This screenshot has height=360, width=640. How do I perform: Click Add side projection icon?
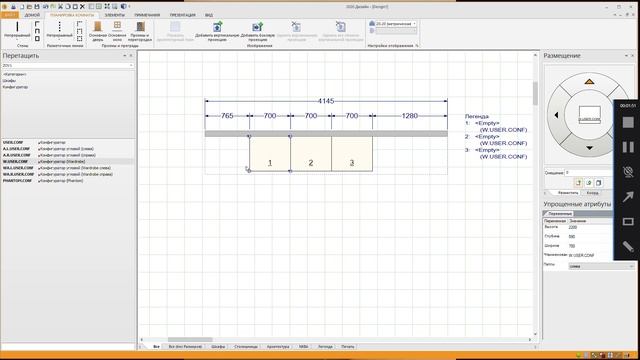258,27
